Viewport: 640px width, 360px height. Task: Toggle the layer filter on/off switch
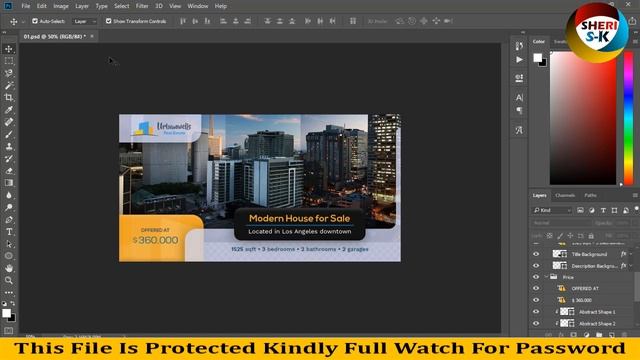click(x=636, y=209)
